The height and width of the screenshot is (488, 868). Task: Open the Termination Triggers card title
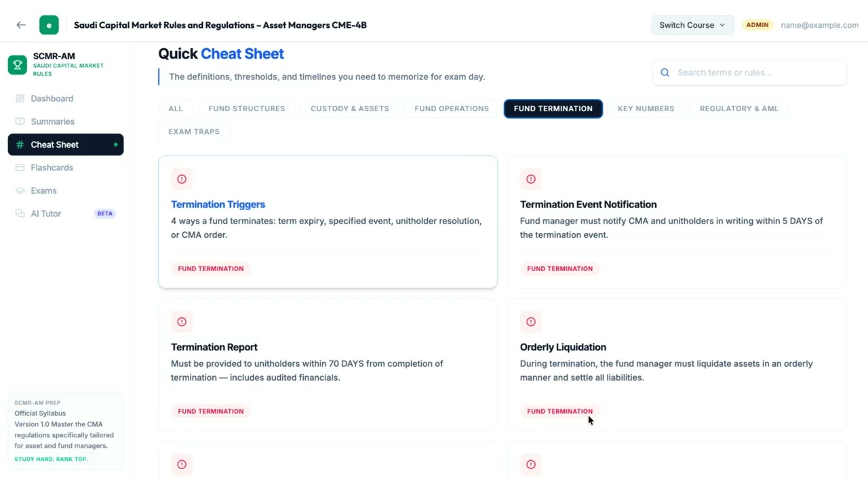pos(218,204)
